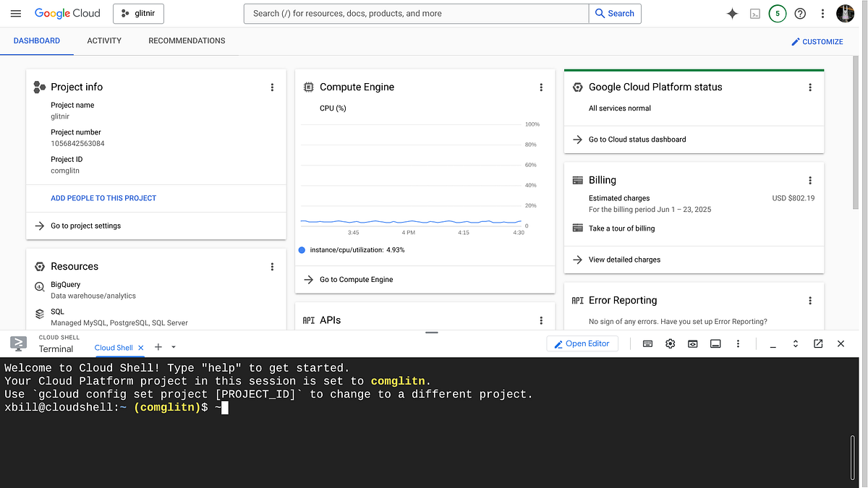This screenshot has height=488, width=868.
Task: Select the RECOMMENDATIONS tab
Action: 186,40
